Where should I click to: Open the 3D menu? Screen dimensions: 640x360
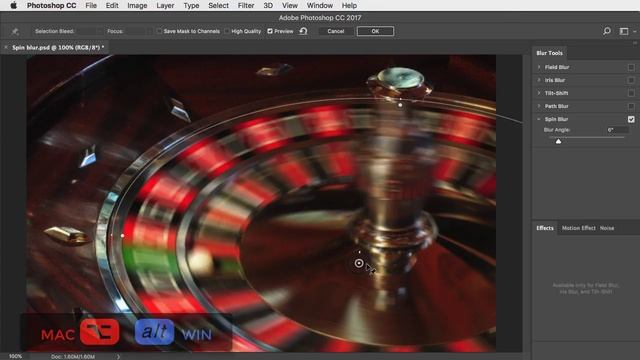268,5
